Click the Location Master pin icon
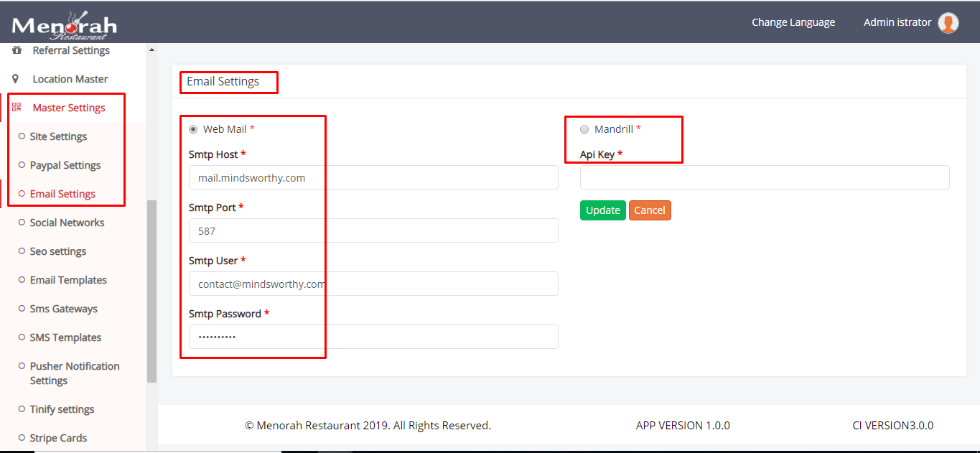Viewport: 980px width, 453px height. tap(16, 79)
